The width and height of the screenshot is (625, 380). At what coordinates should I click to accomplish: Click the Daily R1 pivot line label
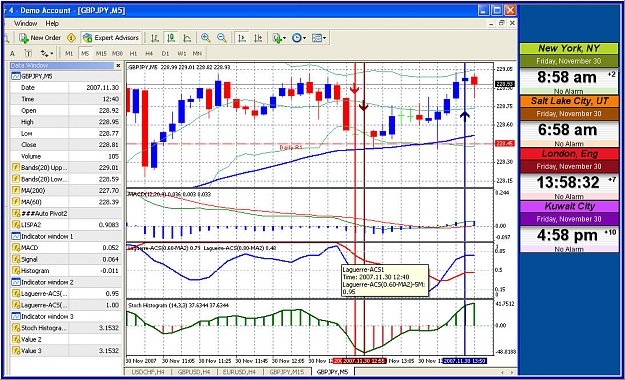point(291,148)
